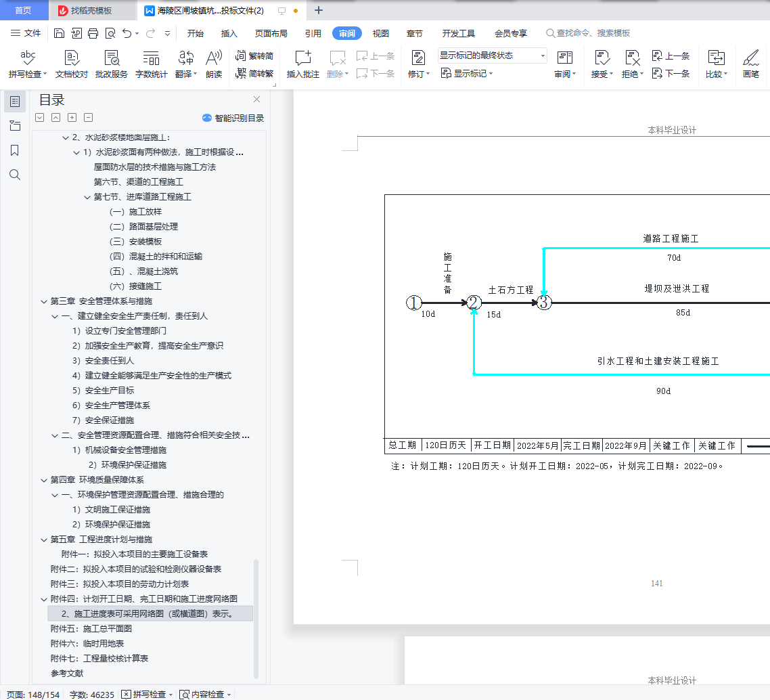This screenshot has height=700, width=770.
Task: Switch to the 页面布局 tab
Action: tap(271, 33)
